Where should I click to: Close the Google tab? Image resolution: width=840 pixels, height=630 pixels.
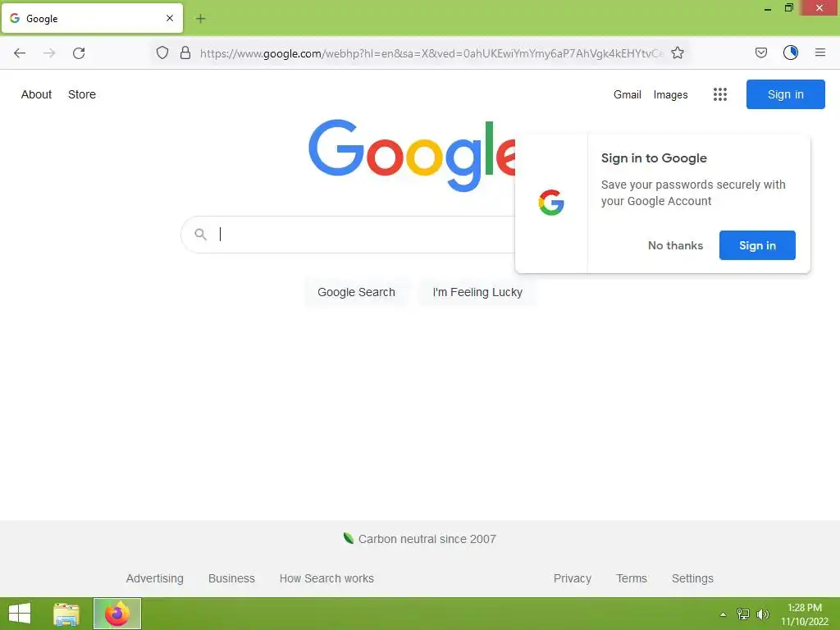pos(170,18)
